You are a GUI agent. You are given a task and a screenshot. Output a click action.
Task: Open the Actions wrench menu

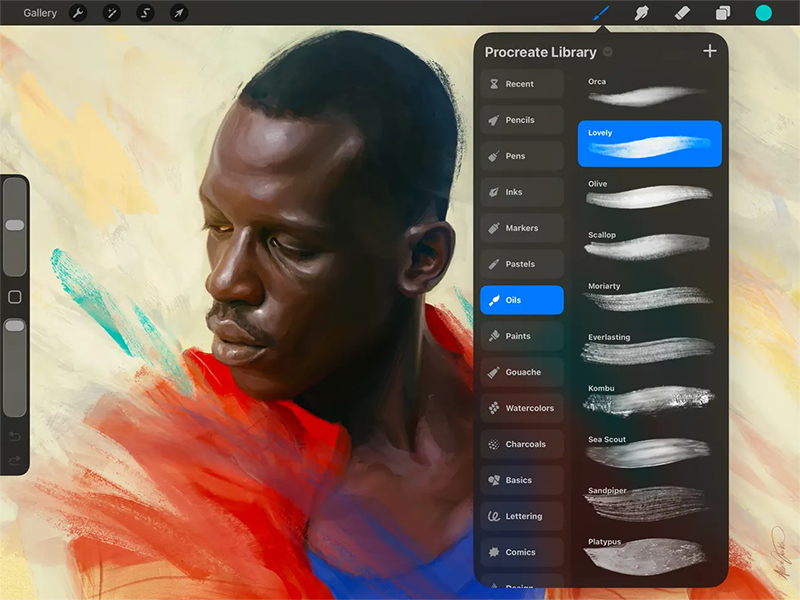79,13
